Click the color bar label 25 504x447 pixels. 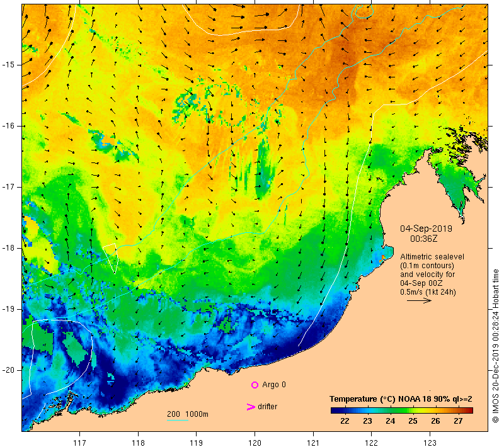point(413,421)
